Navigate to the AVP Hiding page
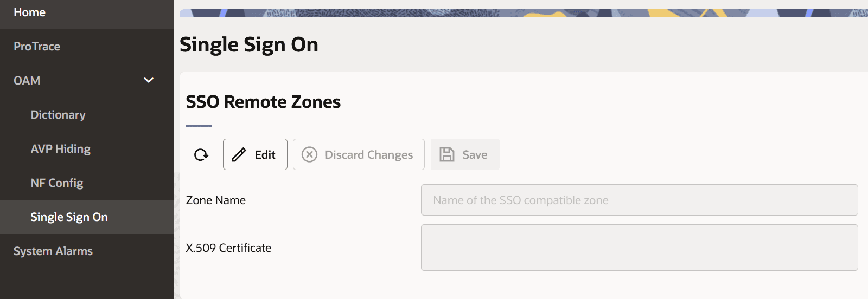868x299 pixels. click(x=61, y=149)
